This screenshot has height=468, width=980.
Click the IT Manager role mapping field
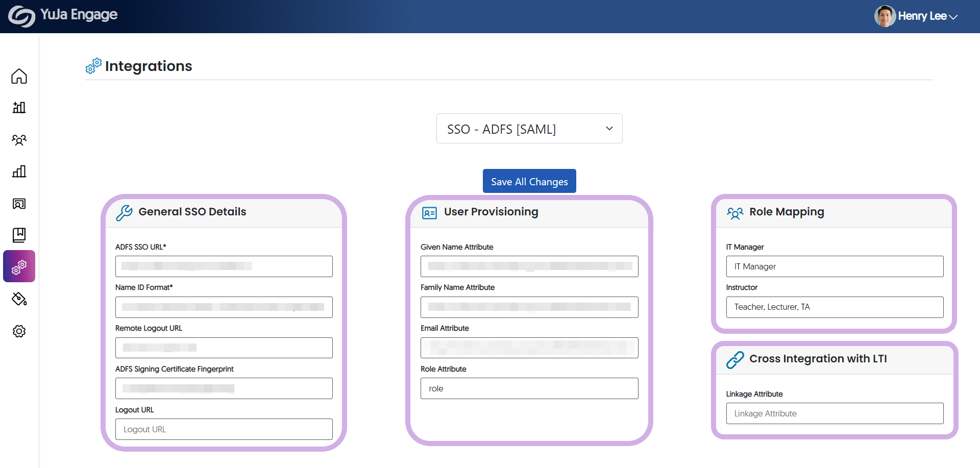tap(835, 266)
